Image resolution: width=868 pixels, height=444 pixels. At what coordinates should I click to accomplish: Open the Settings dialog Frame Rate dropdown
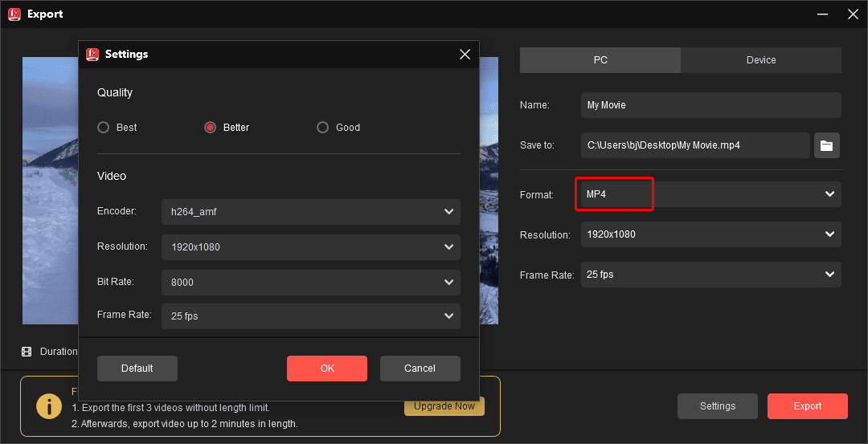pos(310,316)
